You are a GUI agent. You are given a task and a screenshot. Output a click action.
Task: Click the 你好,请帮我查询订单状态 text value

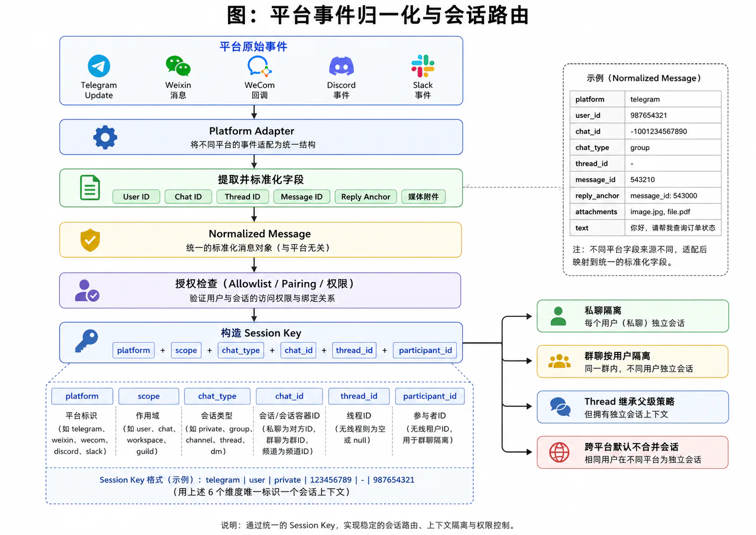pyautogui.click(x=673, y=228)
